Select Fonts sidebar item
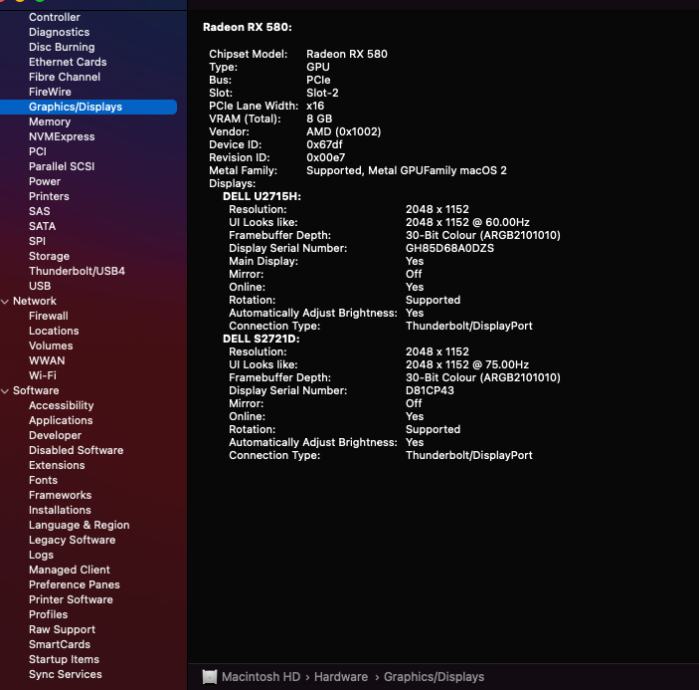The height and width of the screenshot is (690, 699). click(x=43, y=480)
